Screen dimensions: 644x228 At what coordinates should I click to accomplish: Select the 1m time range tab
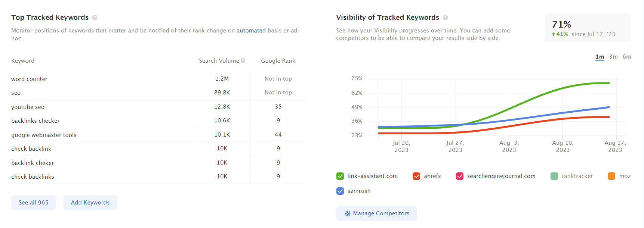(600, 57)
